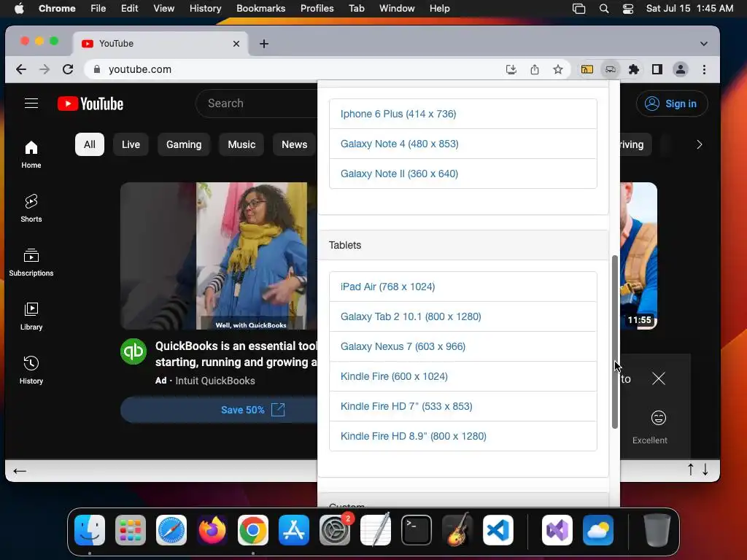The height and width of the screenshot is (560, 747).
Task: Open the YouTube hamburger guide menu
Action: (x=31, y=104)
